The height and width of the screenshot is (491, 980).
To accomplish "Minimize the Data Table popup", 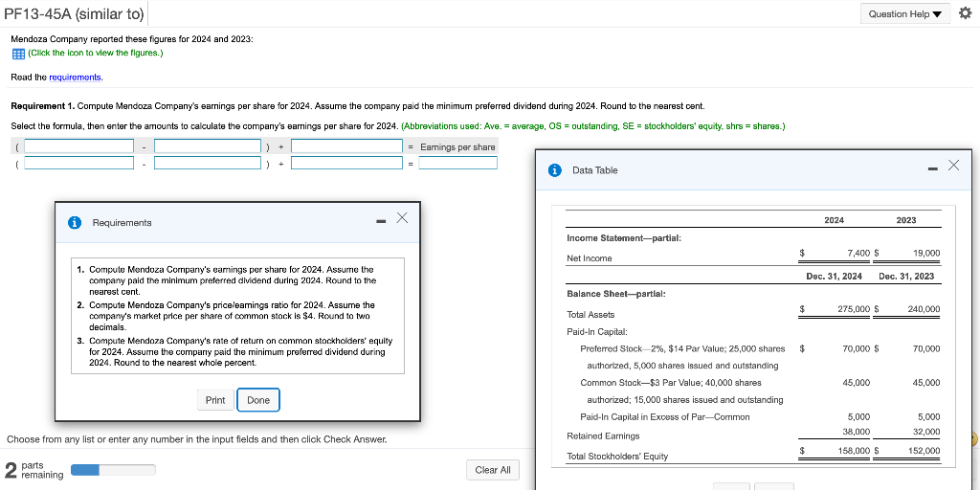I will pos(931,168).
